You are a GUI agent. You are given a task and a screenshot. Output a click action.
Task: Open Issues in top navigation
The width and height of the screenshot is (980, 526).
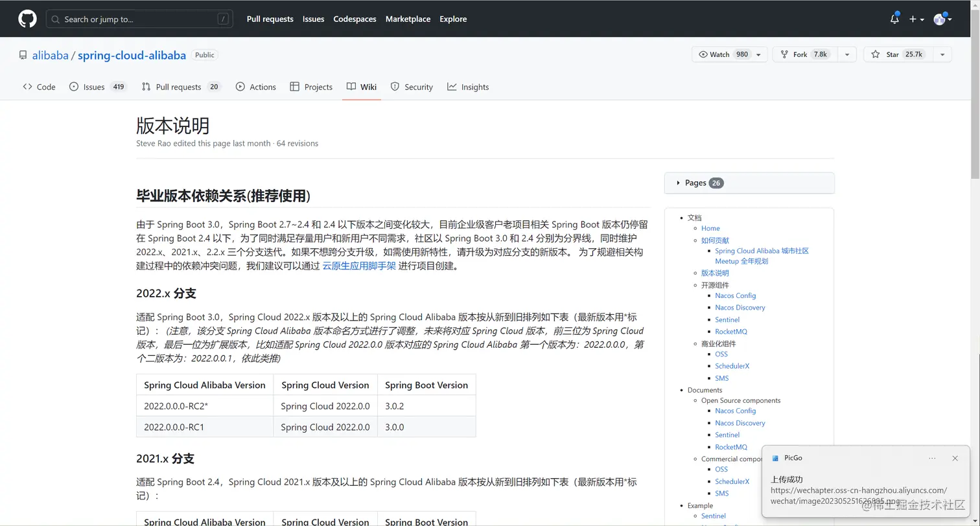313,19
